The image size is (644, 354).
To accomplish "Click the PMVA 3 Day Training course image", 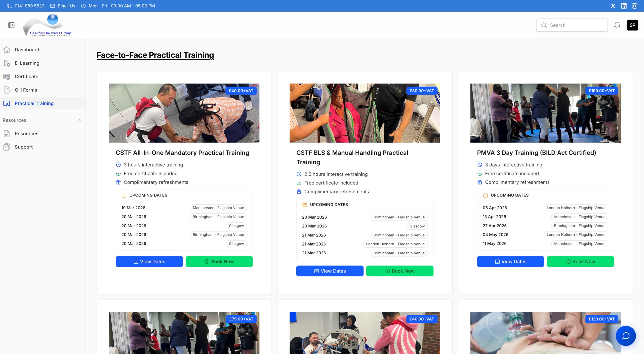I will (x=545, y=113).
